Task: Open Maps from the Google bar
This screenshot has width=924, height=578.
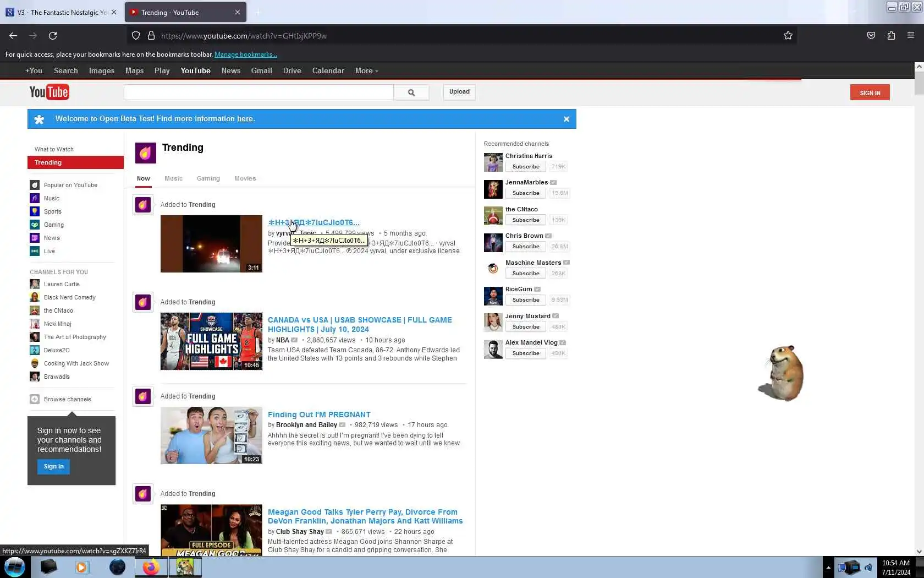Action: point(134,70)
